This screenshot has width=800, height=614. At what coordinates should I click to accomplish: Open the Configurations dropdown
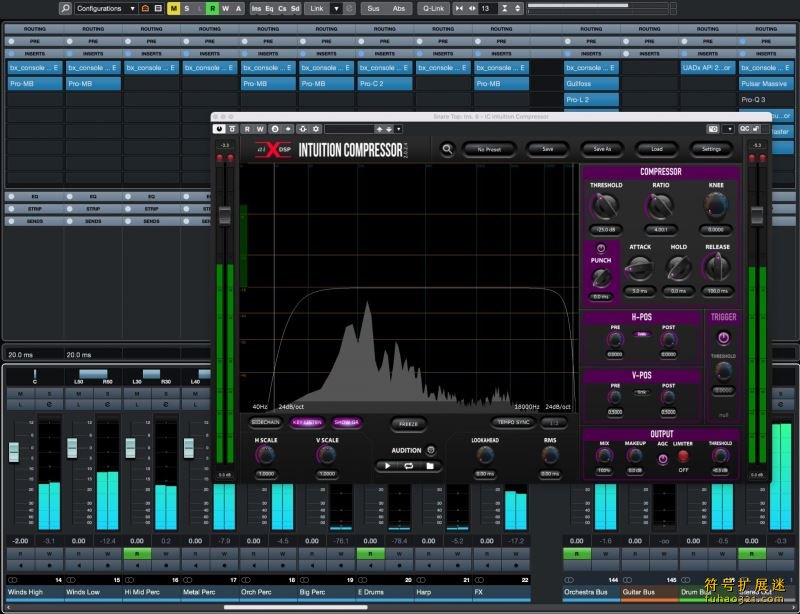click(106, 8)
